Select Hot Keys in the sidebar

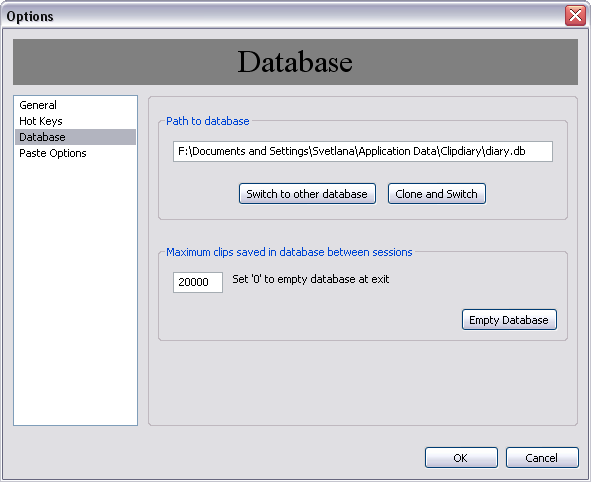[75, 121]
